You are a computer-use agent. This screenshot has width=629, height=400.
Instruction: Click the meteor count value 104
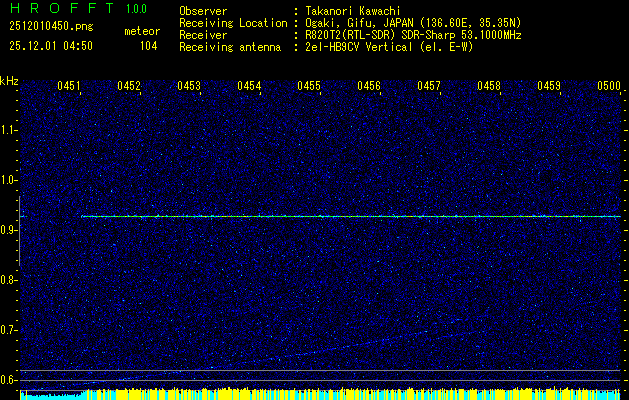tap(148, 46)
